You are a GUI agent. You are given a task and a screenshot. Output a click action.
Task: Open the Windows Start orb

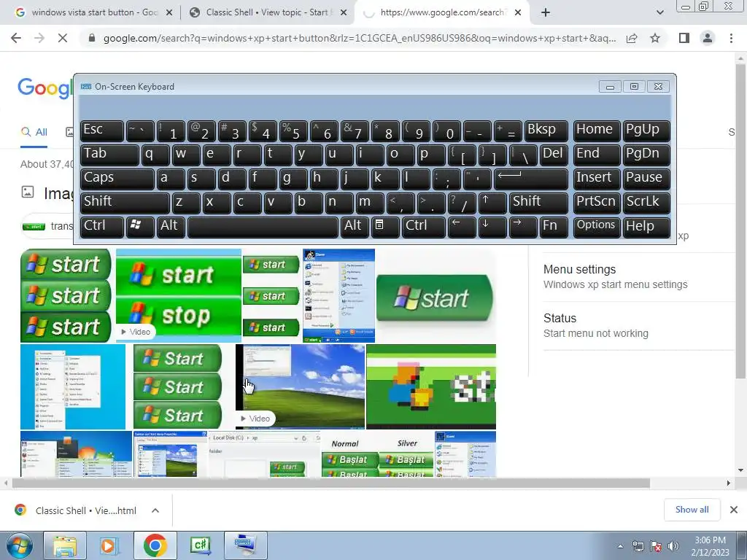[19, 545]
